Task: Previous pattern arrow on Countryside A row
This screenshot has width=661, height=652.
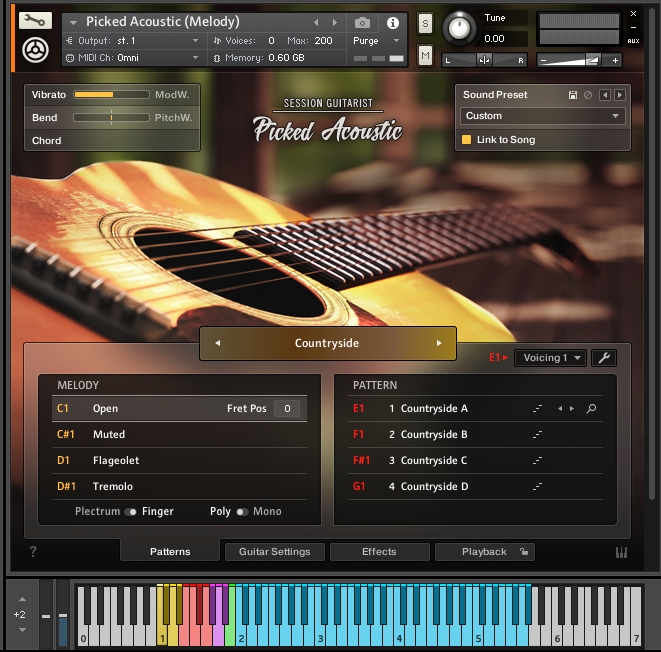Action: coord(560,408)
